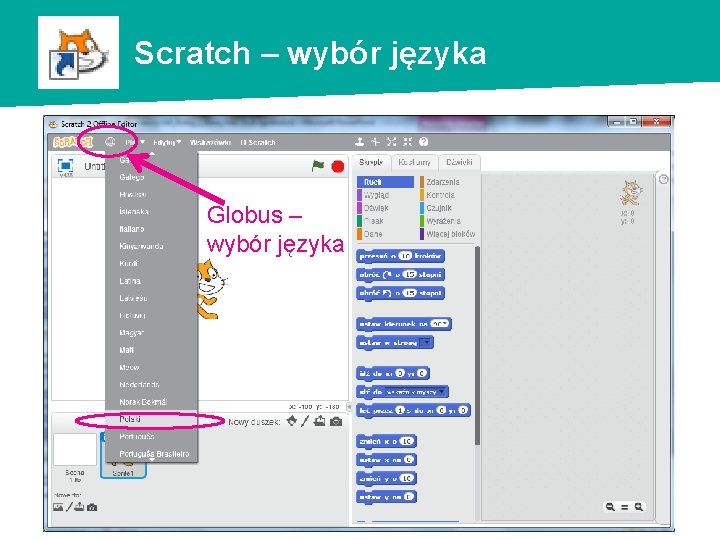Zoom in on the scripts area

[639, 507]
